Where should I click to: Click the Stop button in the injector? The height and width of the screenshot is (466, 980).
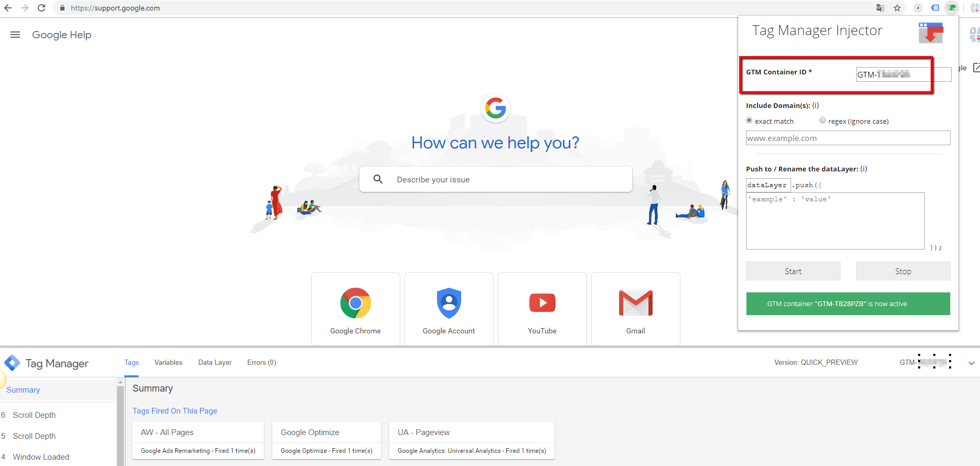click(903, 271)
